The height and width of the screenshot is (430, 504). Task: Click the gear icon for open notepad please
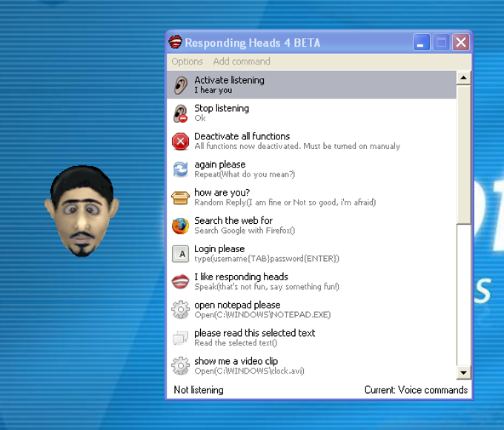(180, 310)
